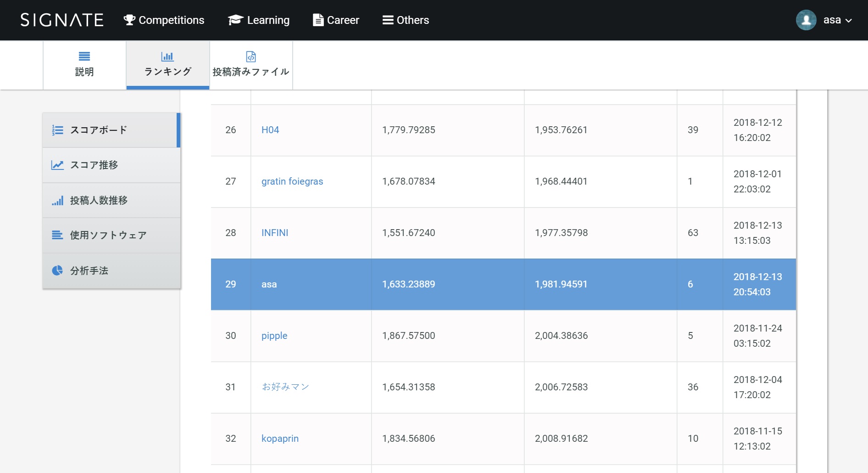Click score value 2,004.38636
Screen dimensions: 868x473
(562, 336)
